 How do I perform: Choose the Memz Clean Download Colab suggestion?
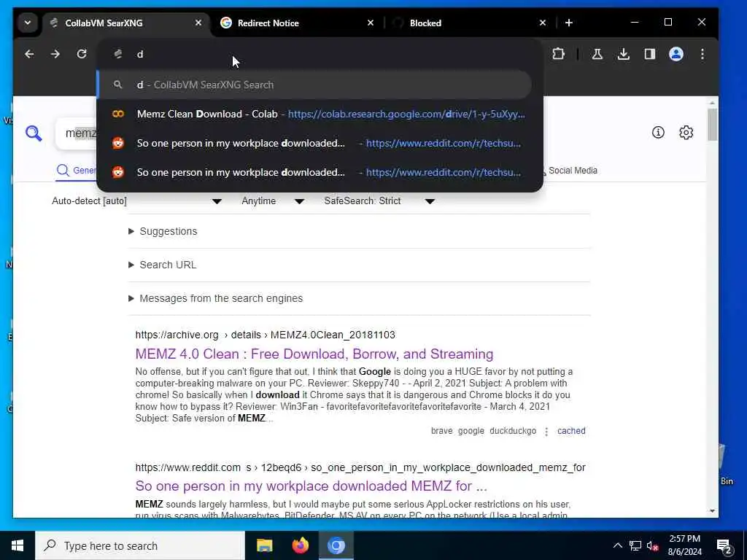click(x=320, y=114)
